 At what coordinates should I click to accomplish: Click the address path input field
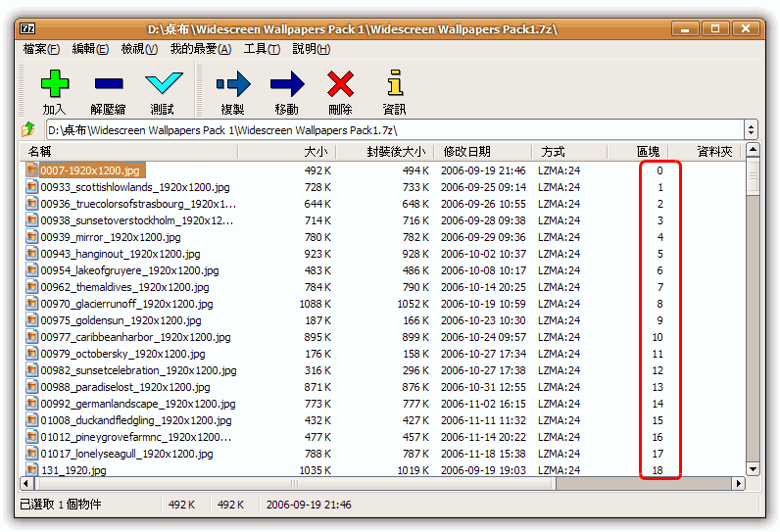[x=395, y=130]
